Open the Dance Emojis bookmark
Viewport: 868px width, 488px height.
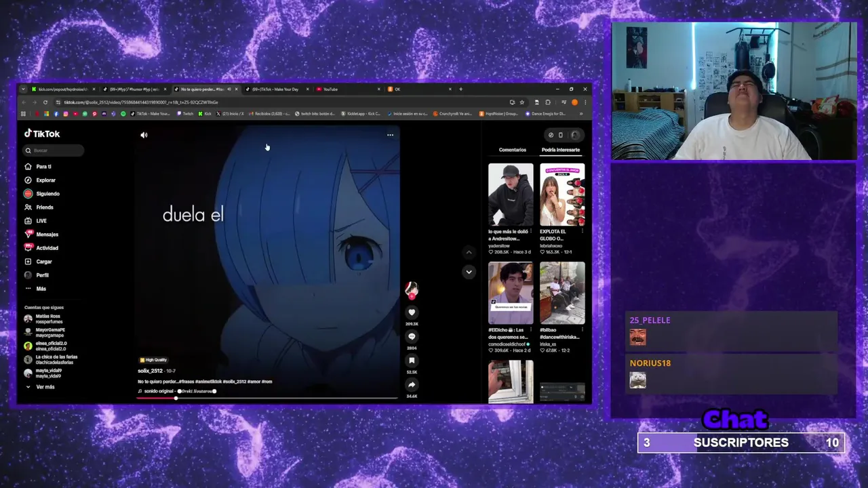tap(545, 114)
